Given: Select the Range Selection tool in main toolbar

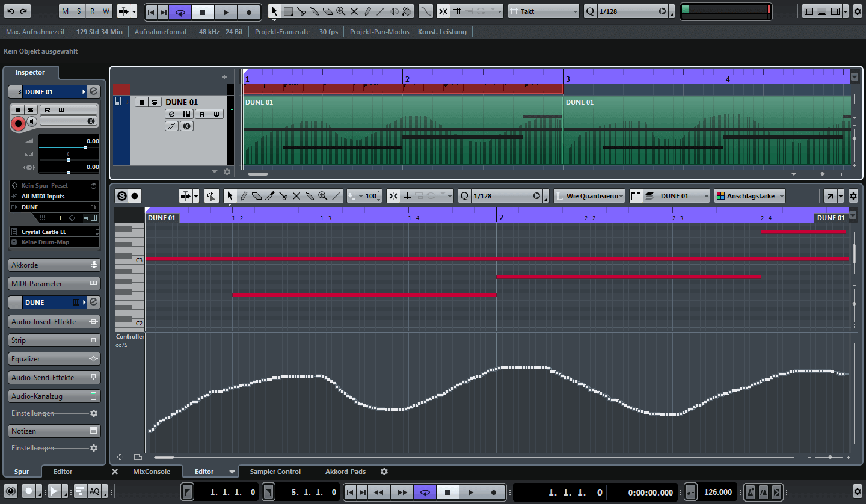Looking at the screenshot, I should [x=288, y=11].
